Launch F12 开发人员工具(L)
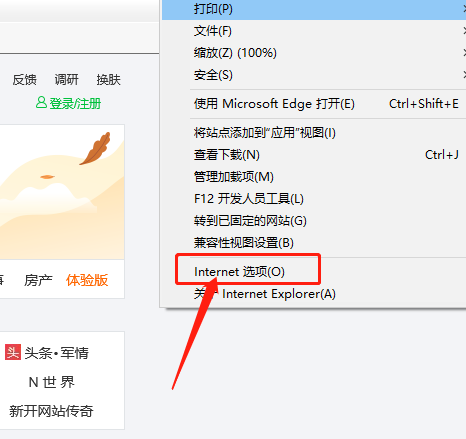466x439 pixels. (x=314, y=199)
